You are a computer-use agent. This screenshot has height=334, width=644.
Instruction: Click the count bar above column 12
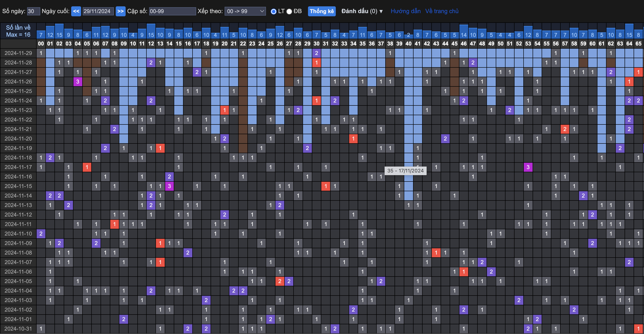[151, 31]
